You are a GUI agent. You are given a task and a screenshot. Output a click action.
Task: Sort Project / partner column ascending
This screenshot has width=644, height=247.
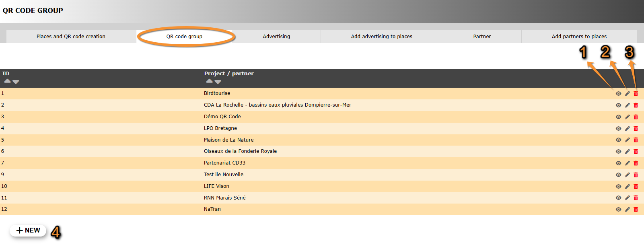click(209, 81)
